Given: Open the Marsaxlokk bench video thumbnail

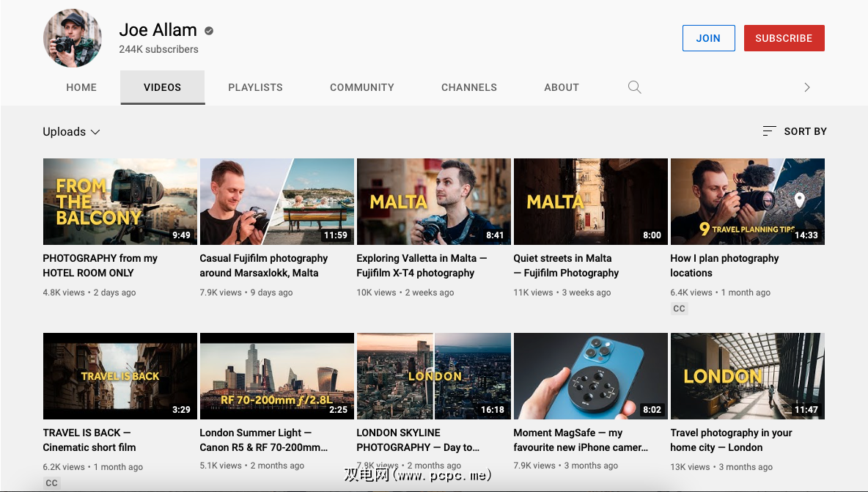Looking at the screenshot, I should (277, 202).
